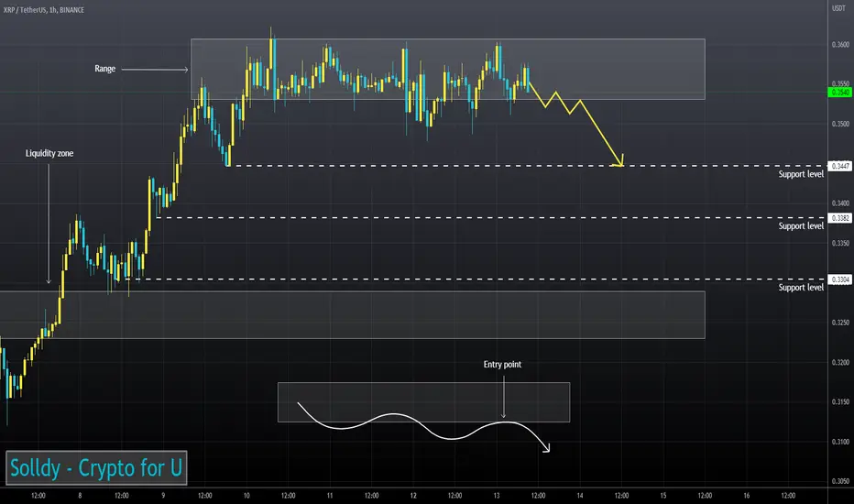Click the "Range" text annotation
854x504 pixels.
[105, 69]
